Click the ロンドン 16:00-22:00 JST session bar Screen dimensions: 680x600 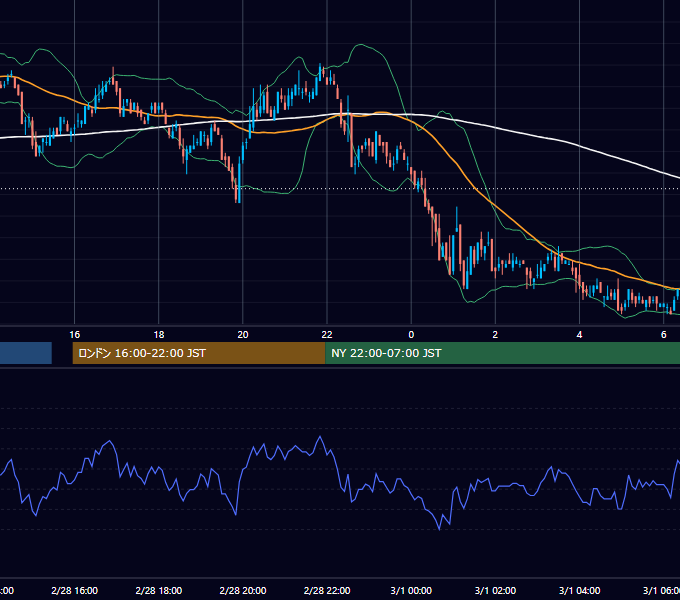(199, 353)
